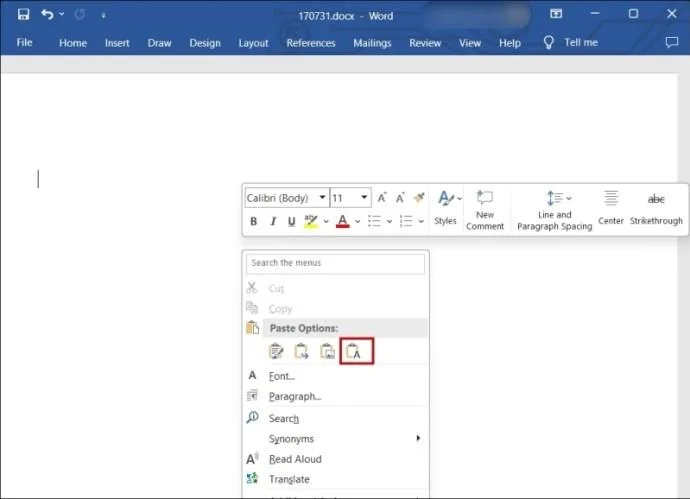
Task: Toggle Italic in mini toolbar
Action: (x=273, y=221)
